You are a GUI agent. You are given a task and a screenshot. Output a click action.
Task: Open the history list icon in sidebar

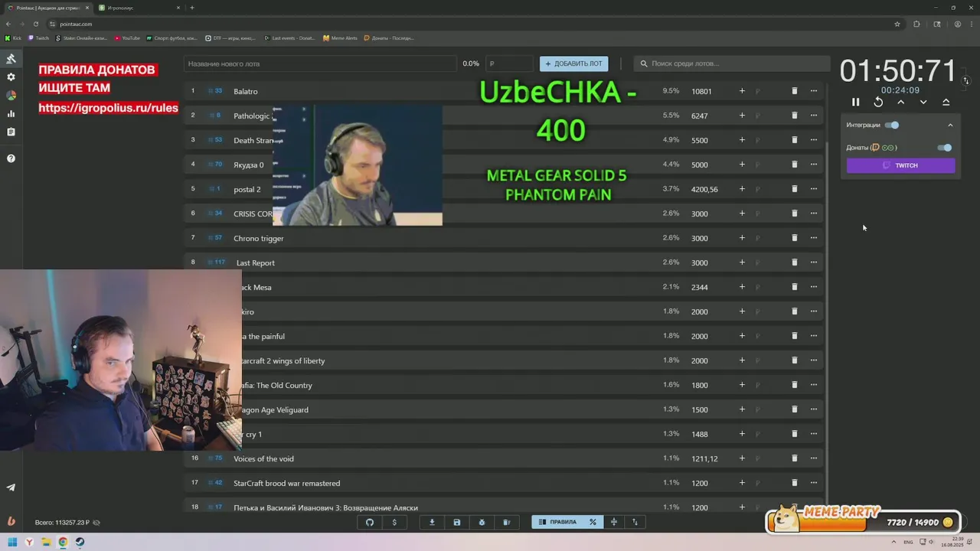(11, 132)
